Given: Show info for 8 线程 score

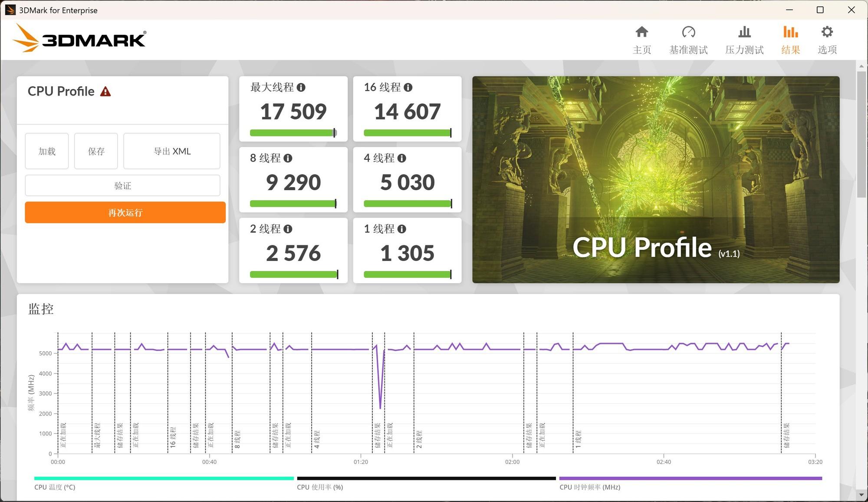Looking at the screenshot, I should 288,158.
